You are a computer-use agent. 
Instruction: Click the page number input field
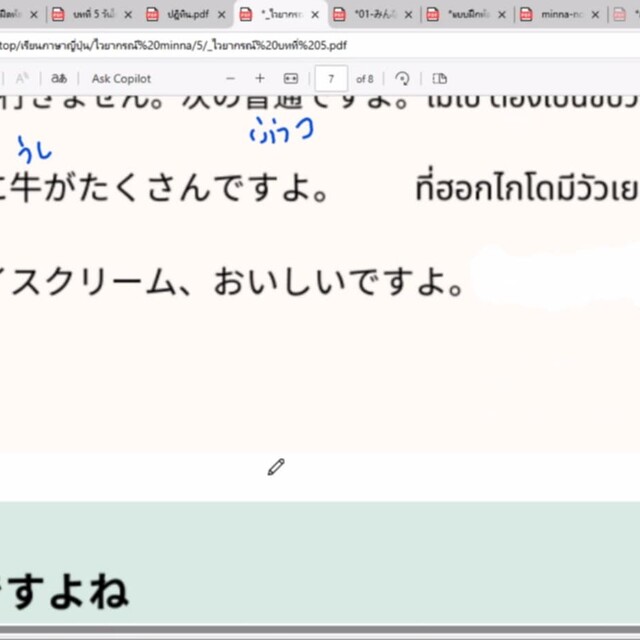[x=331, y=78]
